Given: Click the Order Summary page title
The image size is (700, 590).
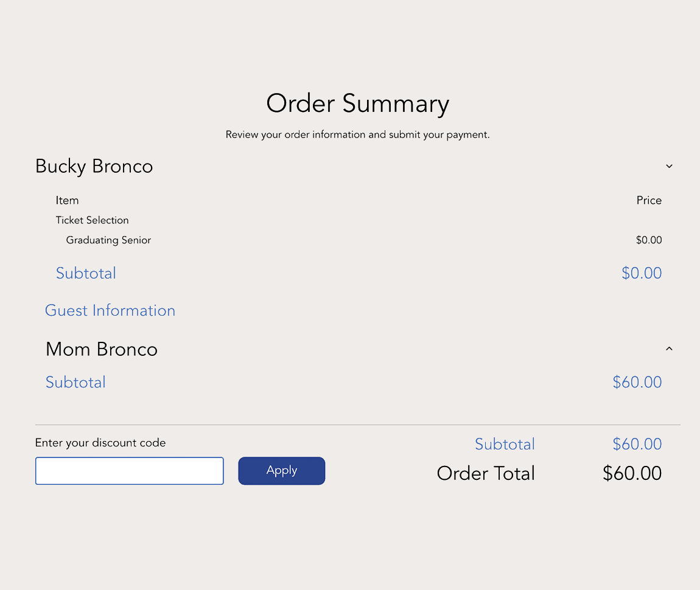Looking at the screenshot, I should tap(357, 103).
